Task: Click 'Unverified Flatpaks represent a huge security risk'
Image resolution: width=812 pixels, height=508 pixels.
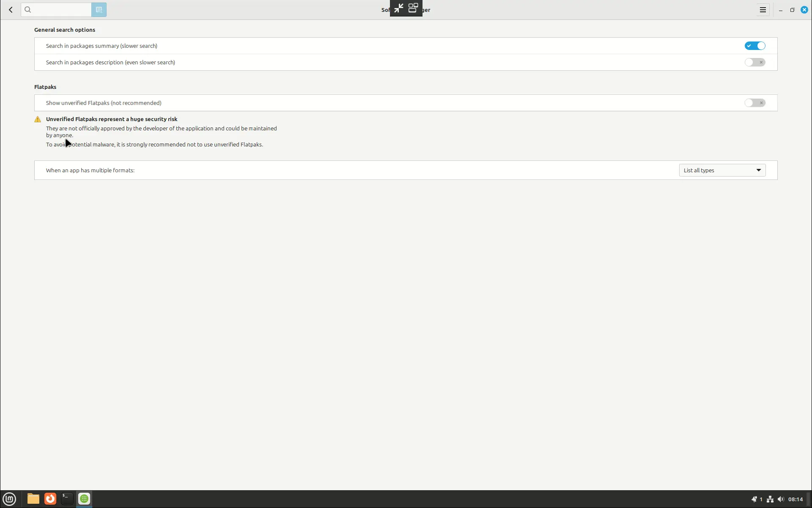Action: [x=112, y=119]
